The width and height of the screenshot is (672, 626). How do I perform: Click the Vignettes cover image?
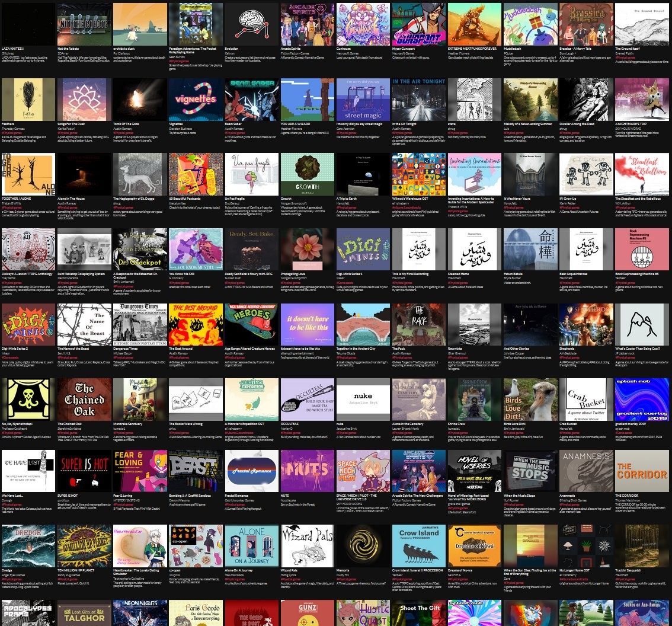click(195, 99)
